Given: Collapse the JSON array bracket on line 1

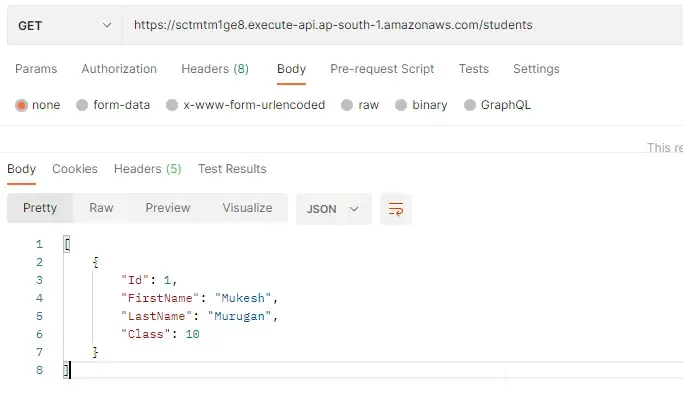Looking at the screenshot, I should click(x=67, y=244).
